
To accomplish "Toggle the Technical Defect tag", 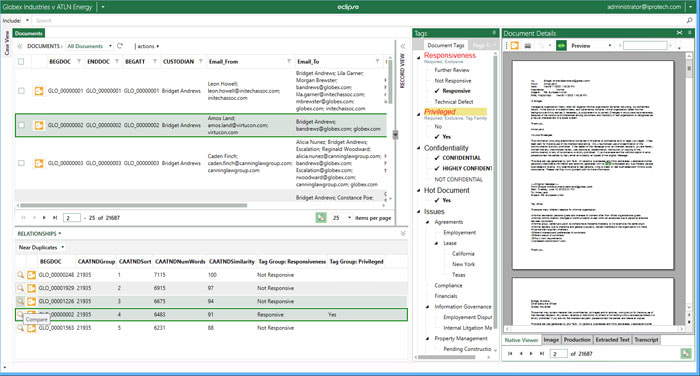I will click(454, 102).
